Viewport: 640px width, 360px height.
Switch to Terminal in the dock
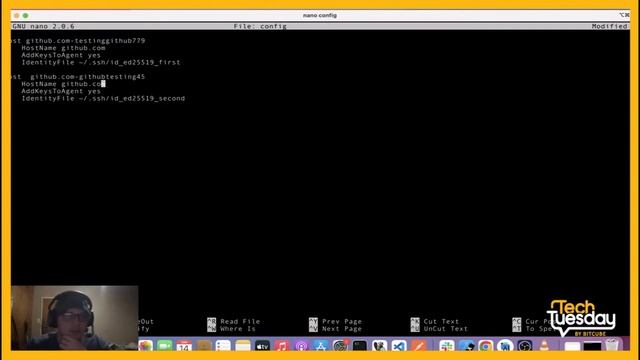(360, 346)
